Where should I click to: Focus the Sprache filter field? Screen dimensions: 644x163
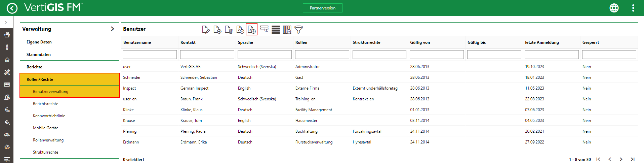265,55
